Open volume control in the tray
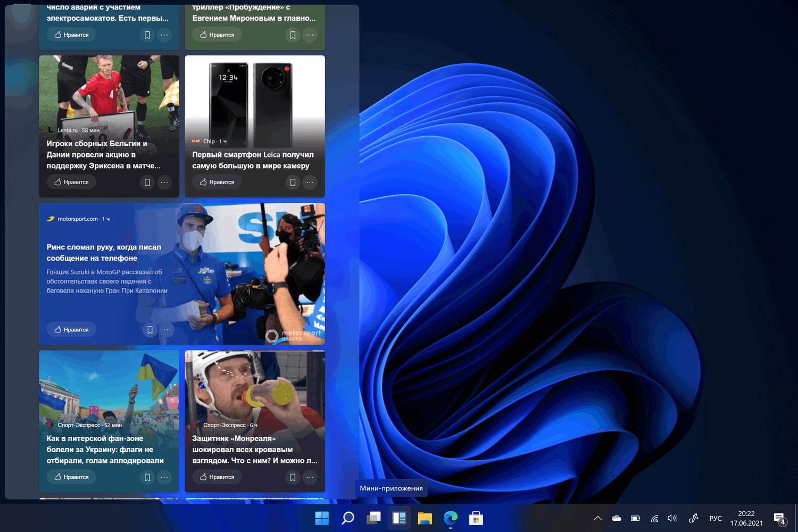This screenshot has height=532, width=798. point(672,518)
